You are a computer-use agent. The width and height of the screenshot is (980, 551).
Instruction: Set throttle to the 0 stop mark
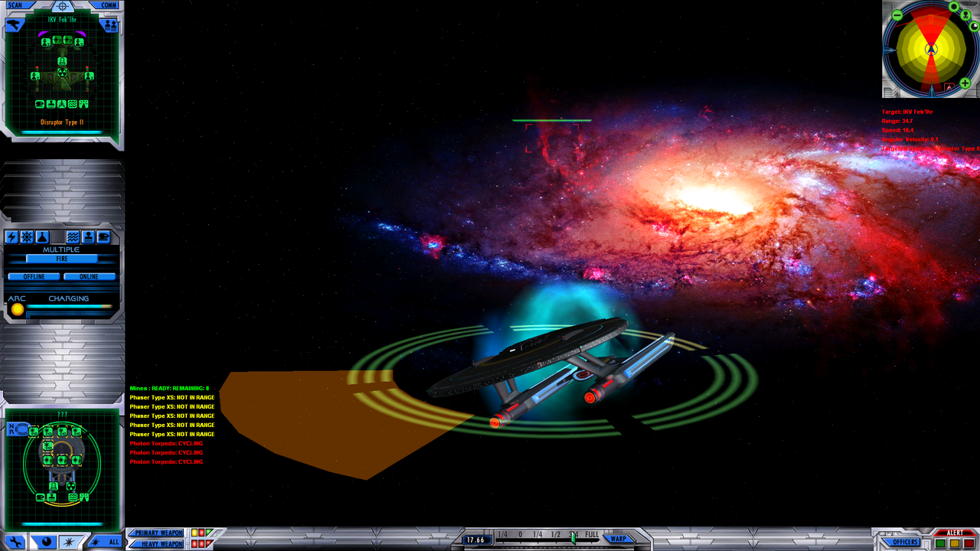(521, 535)
